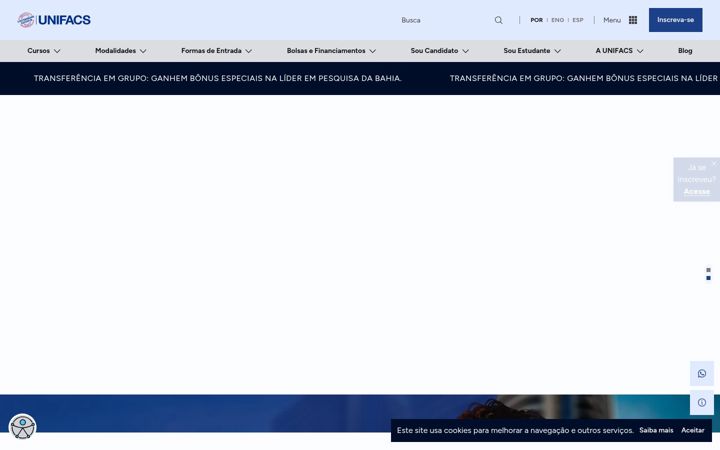The height and width of the screenshot is (450, 720).
Task: Click the first 'Transferência em Grupo' banner text
Action: pos(218,79)
